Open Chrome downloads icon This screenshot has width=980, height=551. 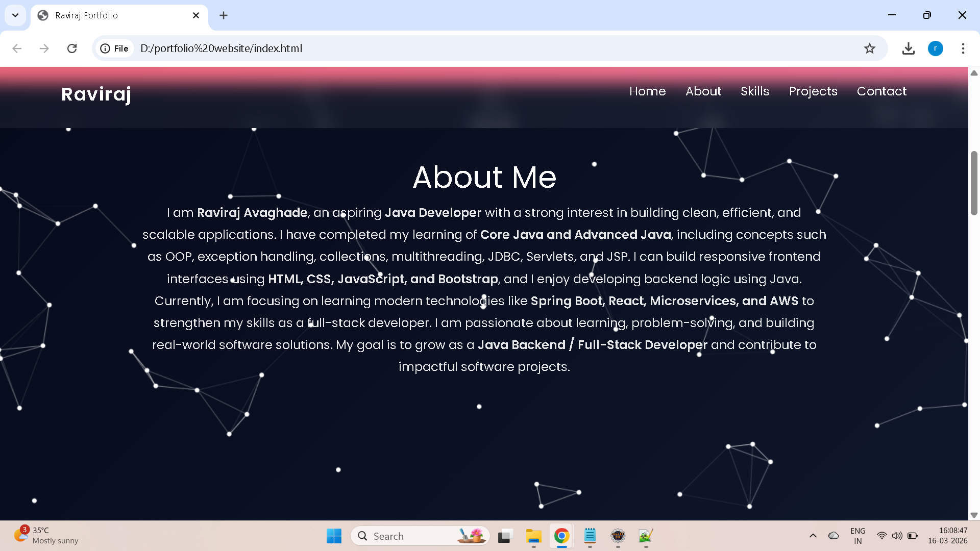pyautogui.click(x=908, y=48)
